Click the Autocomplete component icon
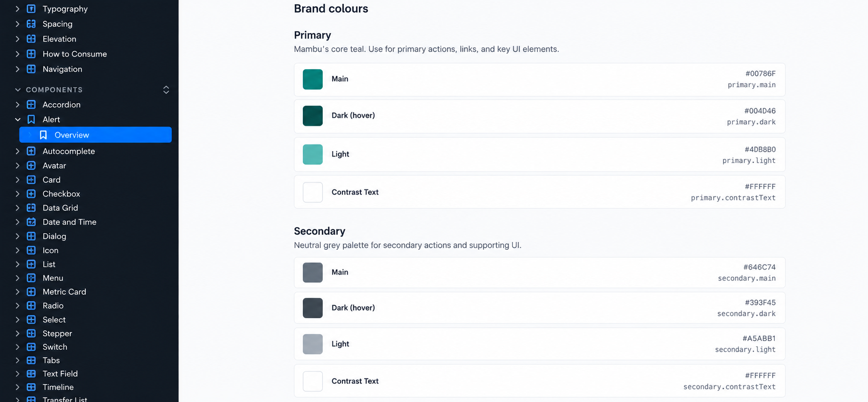 tap(31, 151)
